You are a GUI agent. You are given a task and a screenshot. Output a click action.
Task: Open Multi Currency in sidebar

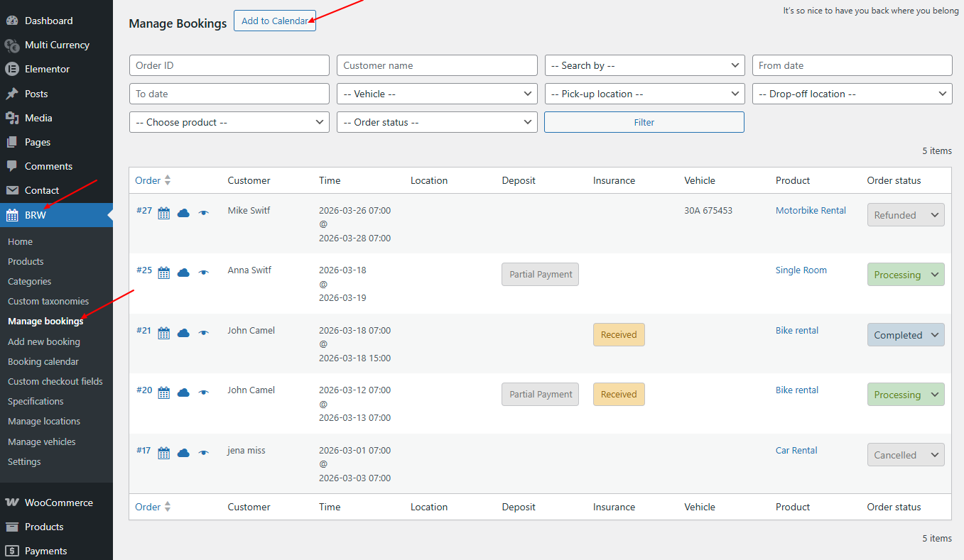57,45
